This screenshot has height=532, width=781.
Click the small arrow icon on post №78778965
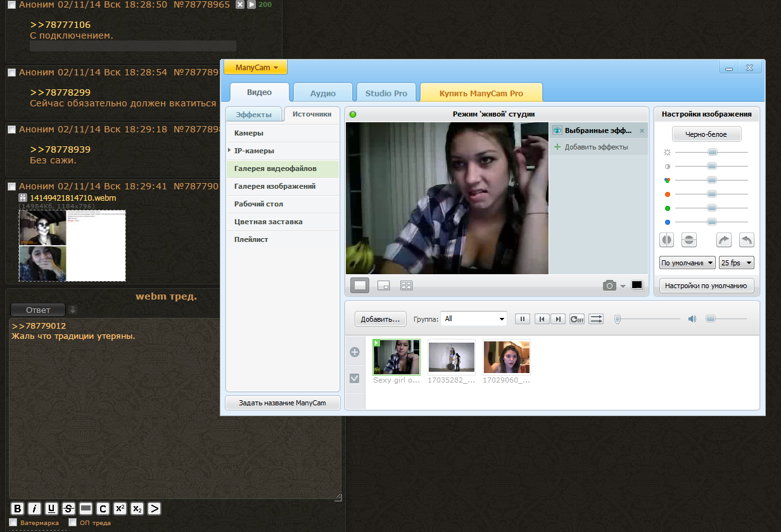coord(251,4)
